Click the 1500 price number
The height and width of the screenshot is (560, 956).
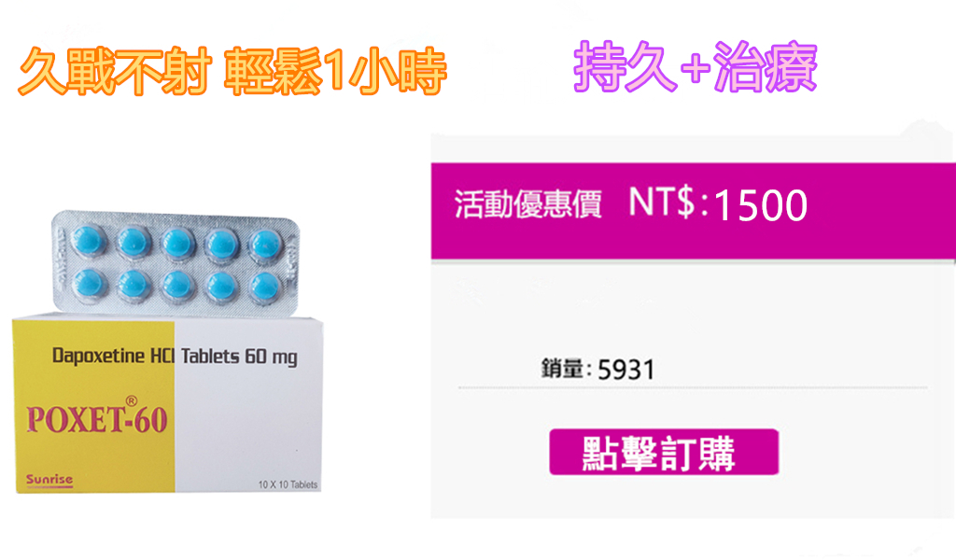point(760,205)
